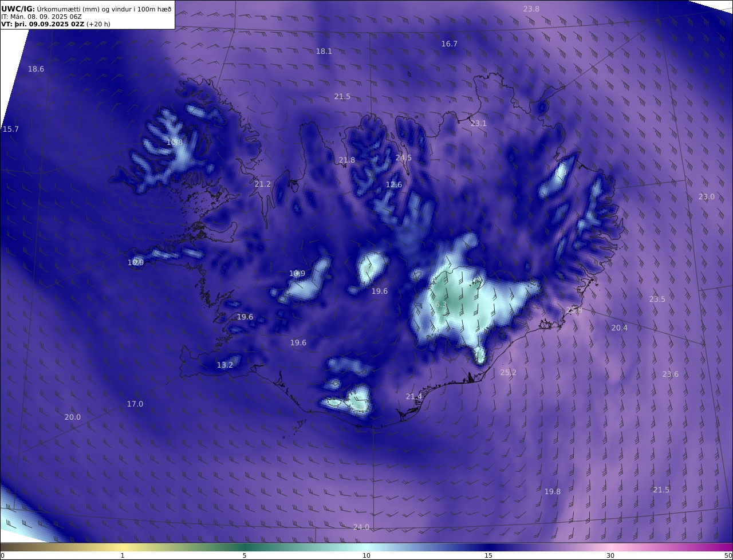Image resolution: width=733 pixels, height=560 pixels.
Task: Click the colorbar tick label 1
Action: [x=123, y=555]
